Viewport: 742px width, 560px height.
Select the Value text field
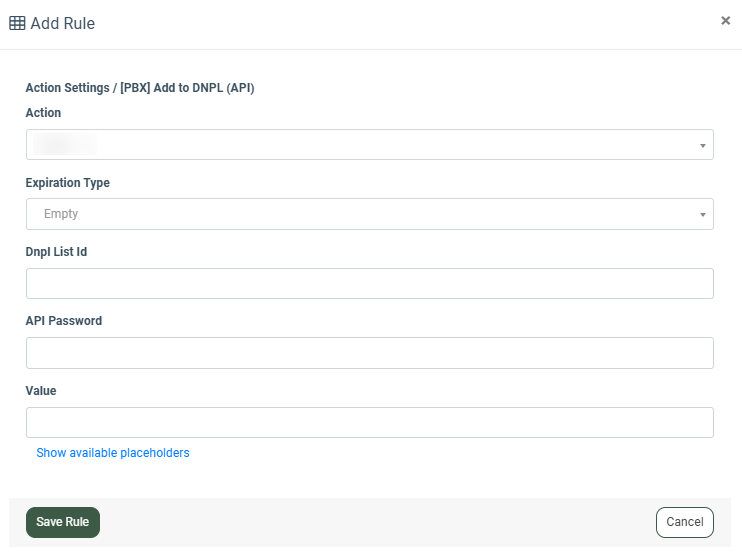click(369, 422)
